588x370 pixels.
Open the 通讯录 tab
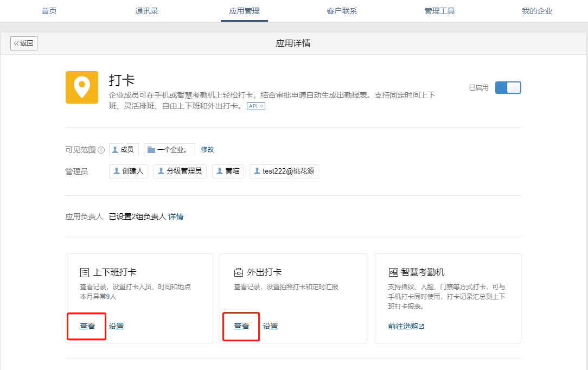coord(146,11)
